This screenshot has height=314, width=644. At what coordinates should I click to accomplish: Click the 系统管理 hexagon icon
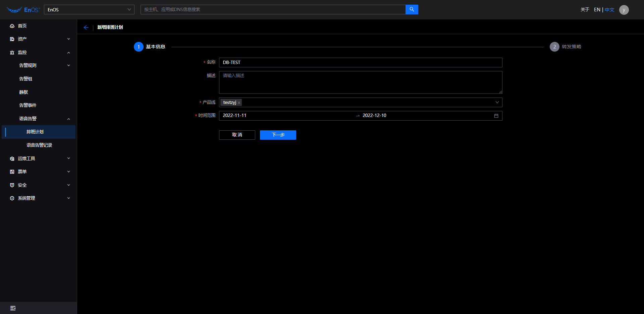click(12, 198)
